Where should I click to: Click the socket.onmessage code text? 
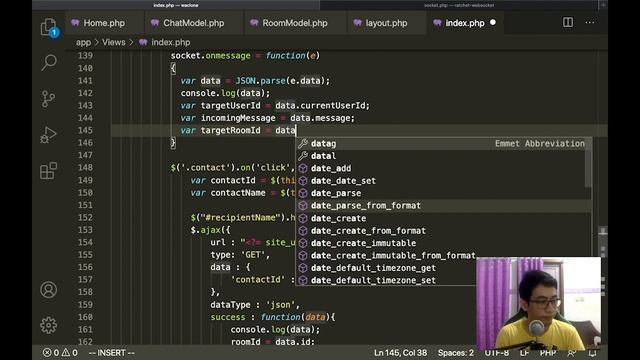[211, 56]
